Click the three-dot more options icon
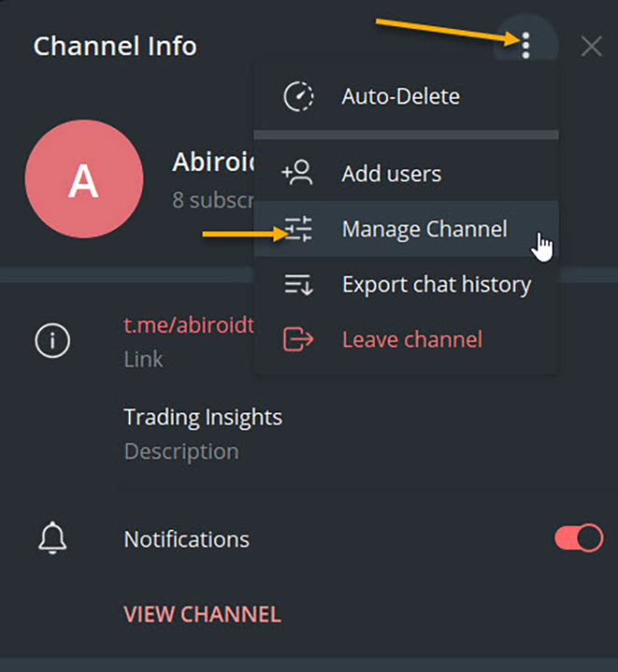 point(527,45)
